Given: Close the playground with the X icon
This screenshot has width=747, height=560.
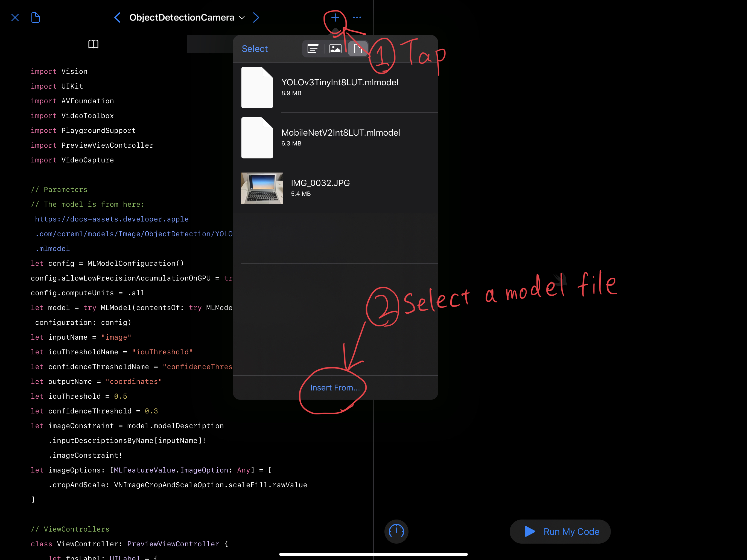Looking at the screenshot, I should tap(15, 17).
